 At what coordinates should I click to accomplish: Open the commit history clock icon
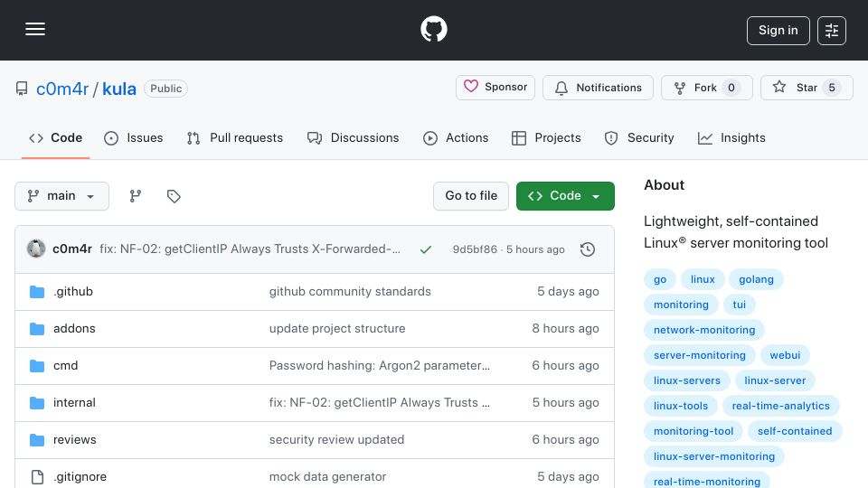(588, 249)
